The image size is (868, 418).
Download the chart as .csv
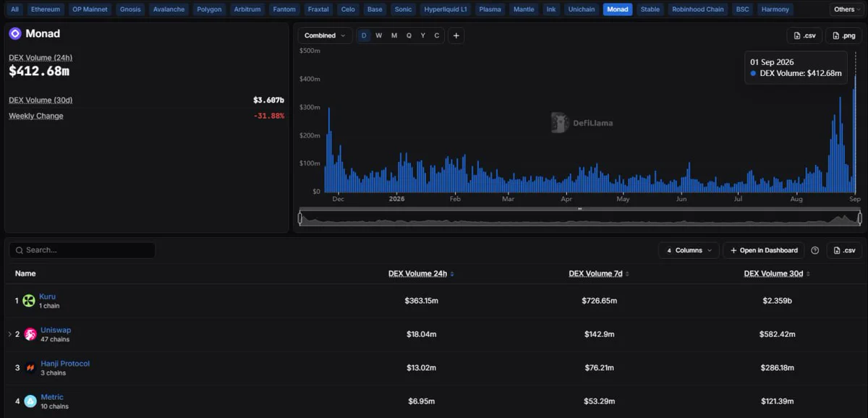[x=804, y=35]
